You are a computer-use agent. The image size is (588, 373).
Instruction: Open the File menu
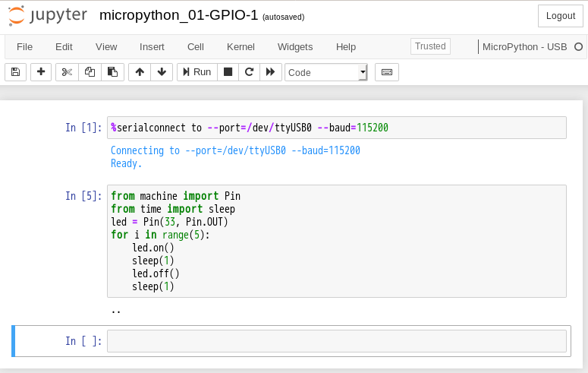coord(24,46)
